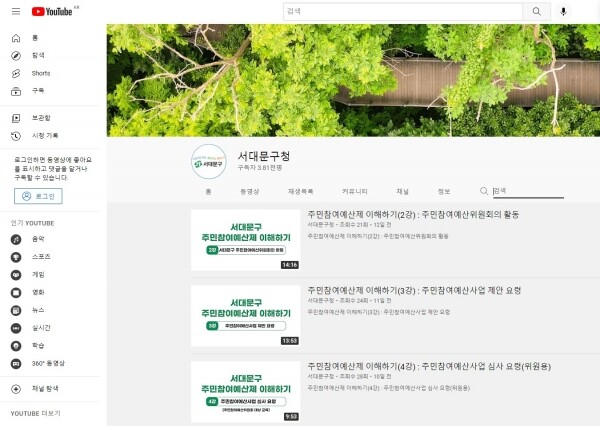The image size is (600, 426).
Task: Activate voice search microphone
Action: pyautogui.click(x=563, y=11)
